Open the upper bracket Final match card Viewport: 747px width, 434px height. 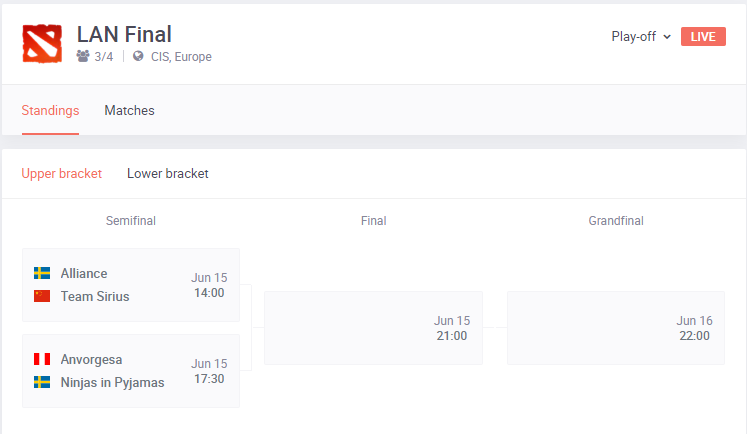click(x=374, y=328)
